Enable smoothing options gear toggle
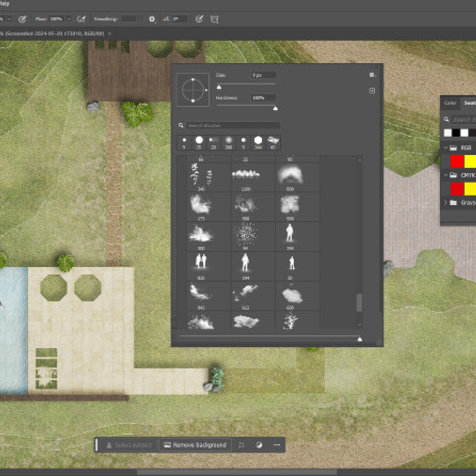Image resolution: width=476 pixels, height=476 pixels. 151,18
